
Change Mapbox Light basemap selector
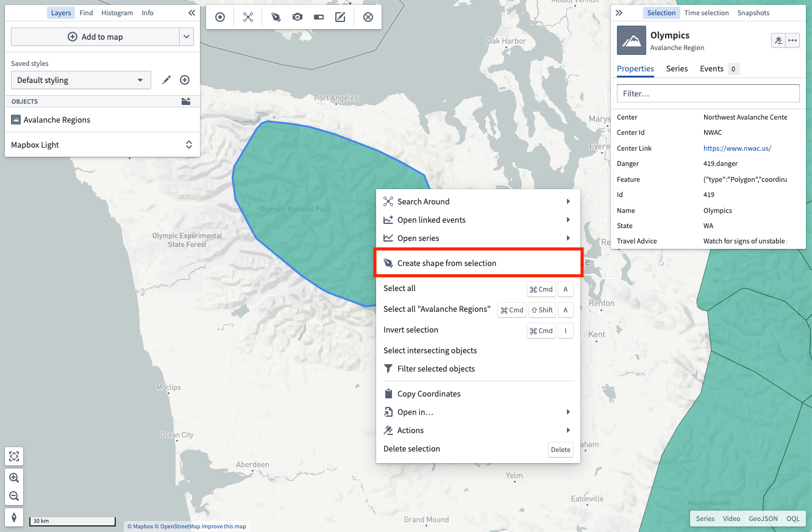tap(102, 145)
